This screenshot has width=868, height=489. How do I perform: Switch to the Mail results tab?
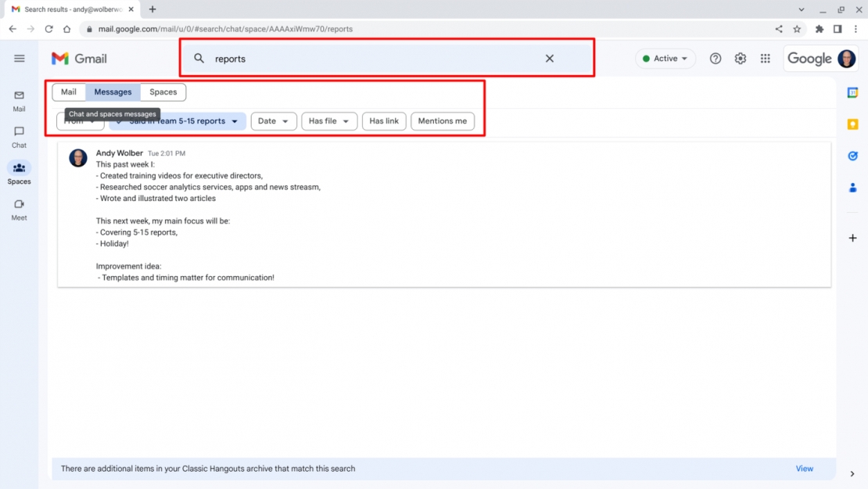[x=68, y=92]
